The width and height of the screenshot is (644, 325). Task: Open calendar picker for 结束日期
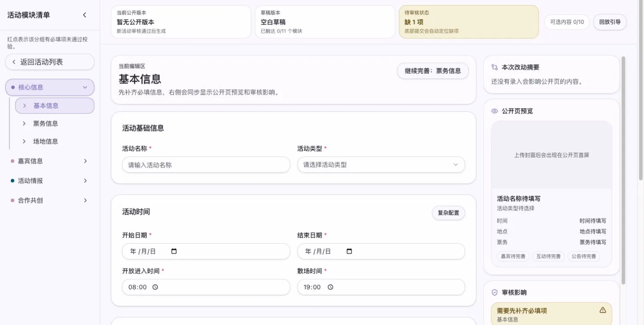point(349,251)
